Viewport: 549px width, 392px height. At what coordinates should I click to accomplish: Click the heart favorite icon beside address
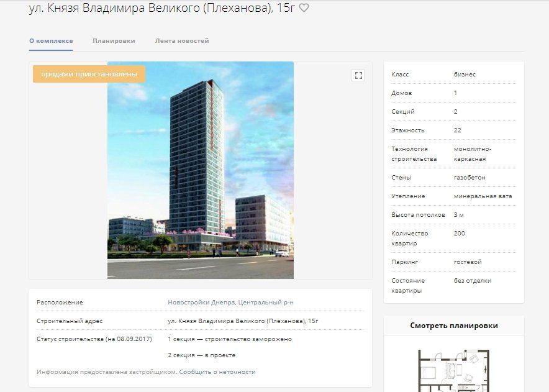304,8
